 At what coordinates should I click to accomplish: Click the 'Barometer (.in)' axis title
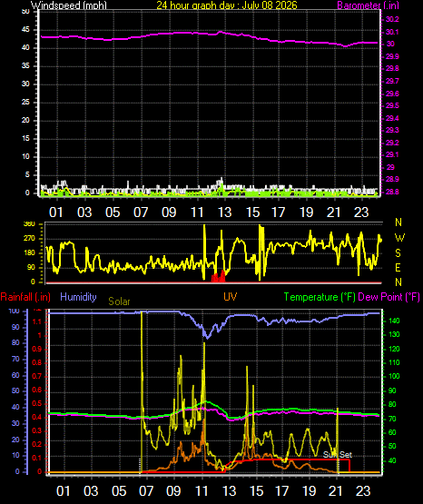click(368, 5)
